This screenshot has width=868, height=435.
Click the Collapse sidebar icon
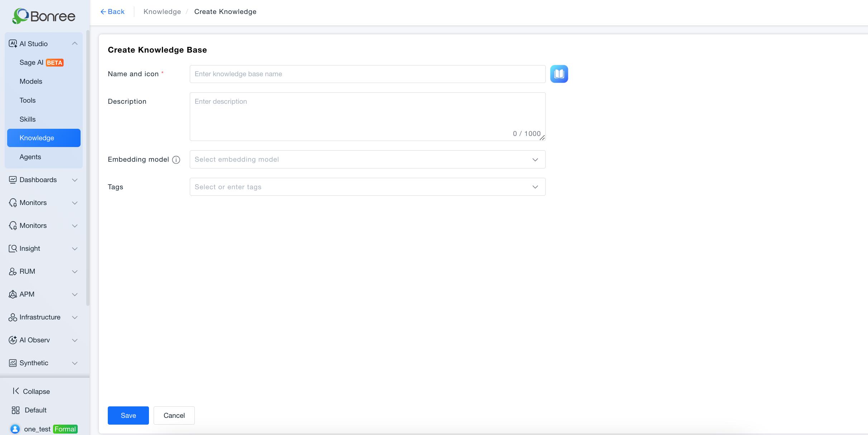click(16, 391)
